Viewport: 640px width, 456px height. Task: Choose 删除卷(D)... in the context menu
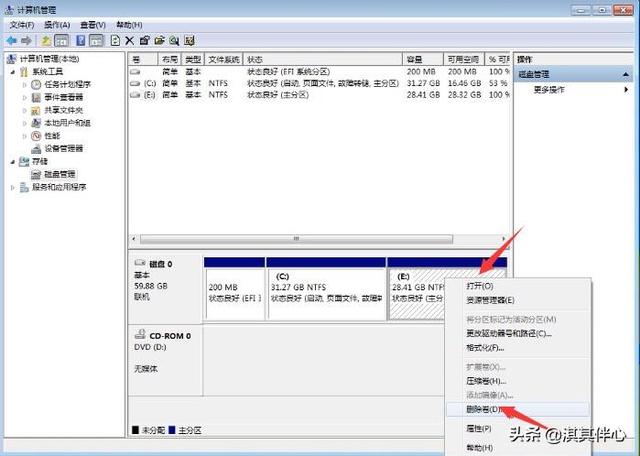pyautogui.click(x=518, y=409)
